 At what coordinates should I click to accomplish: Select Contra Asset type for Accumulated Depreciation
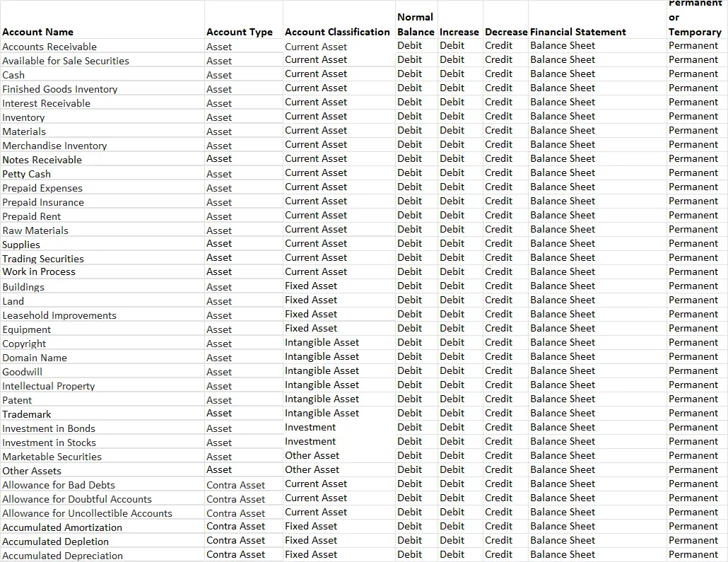pyautogui.click(x=235, y=555)
